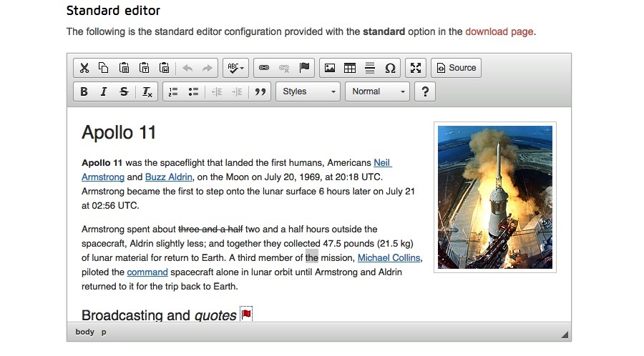Click the command link
644x356 pixels.
pyautogui.click(x=147, y=272)
